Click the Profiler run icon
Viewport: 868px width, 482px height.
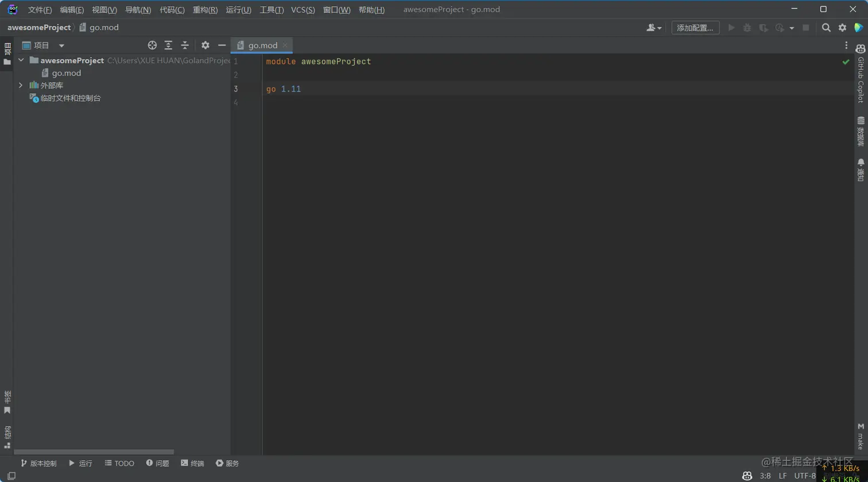coord(780,28)
